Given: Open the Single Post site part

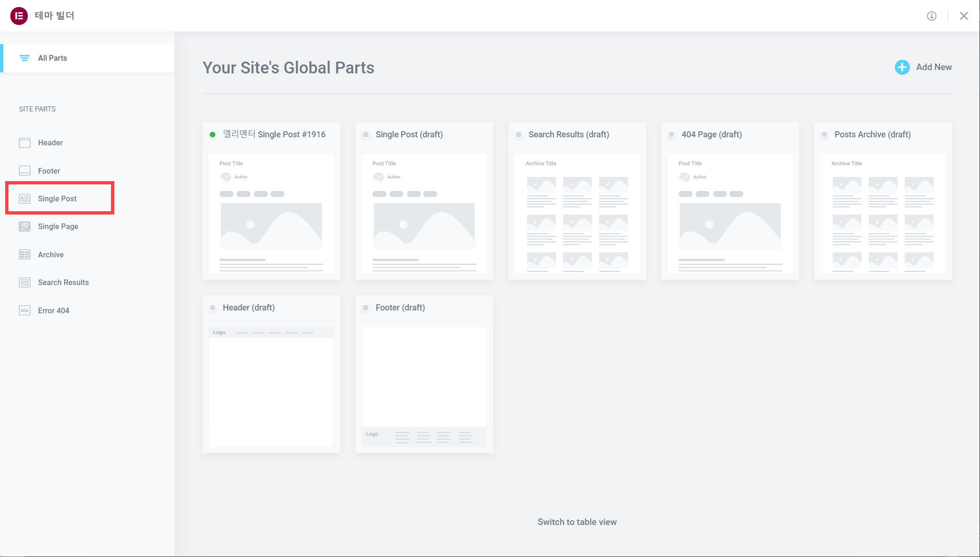Looking at the screenshot, I should 57,199.
